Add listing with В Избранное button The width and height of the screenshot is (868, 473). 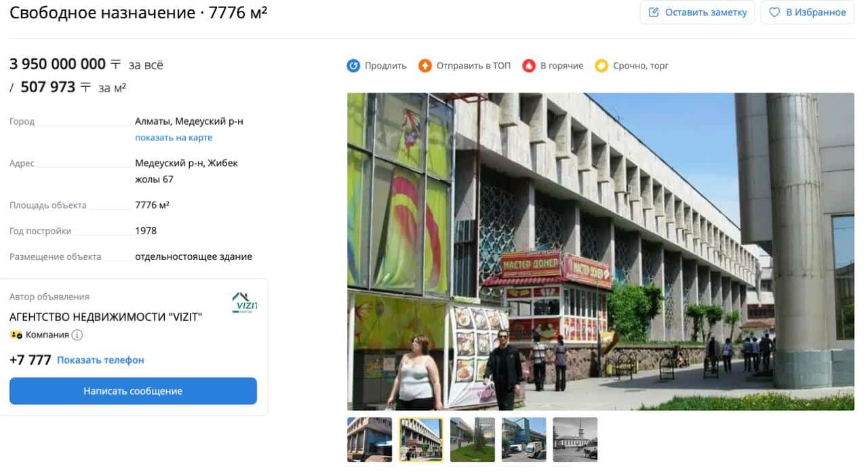coord(808,12)
